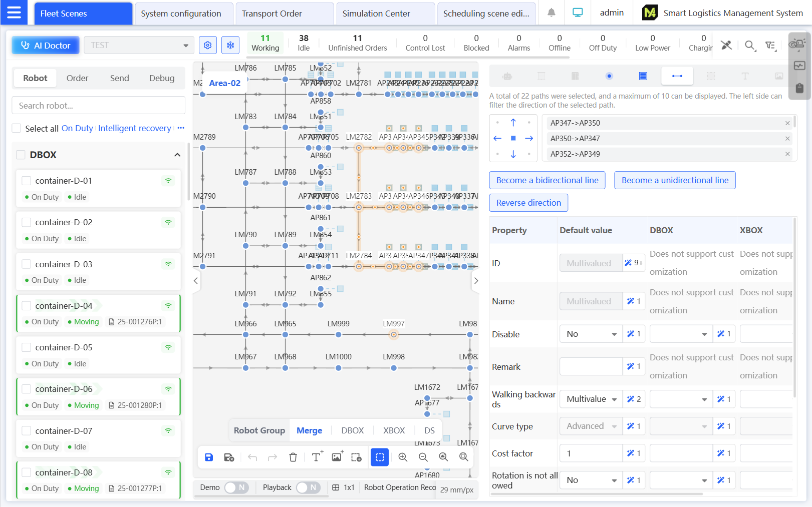The height and width of the screenshot is (507, 812).
Task: Check the container-D-01 checkbox
Action: 27,181
